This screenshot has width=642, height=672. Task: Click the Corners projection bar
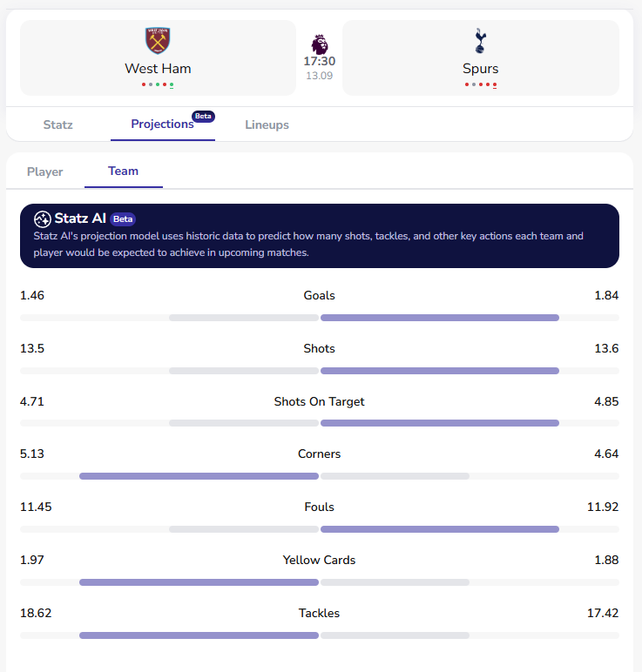pyautogui.click(x=320, y=476)
